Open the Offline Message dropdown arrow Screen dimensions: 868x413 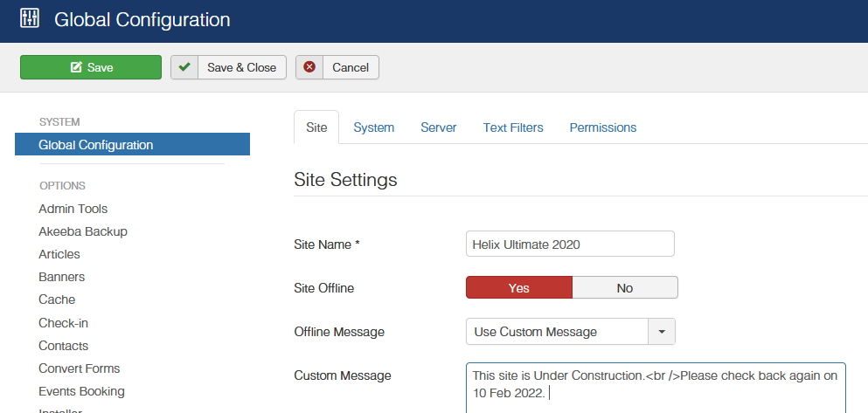pyautogui.click(x=661, y=332)
